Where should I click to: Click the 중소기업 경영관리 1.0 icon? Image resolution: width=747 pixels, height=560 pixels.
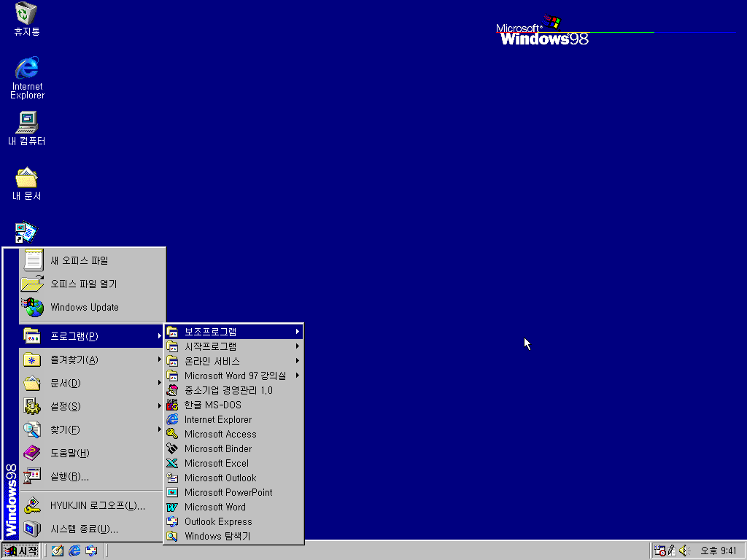coord(172,391)
